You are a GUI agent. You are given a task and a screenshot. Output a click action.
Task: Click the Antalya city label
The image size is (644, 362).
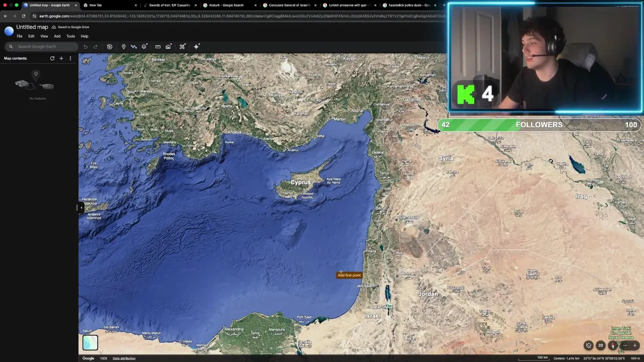234,132
